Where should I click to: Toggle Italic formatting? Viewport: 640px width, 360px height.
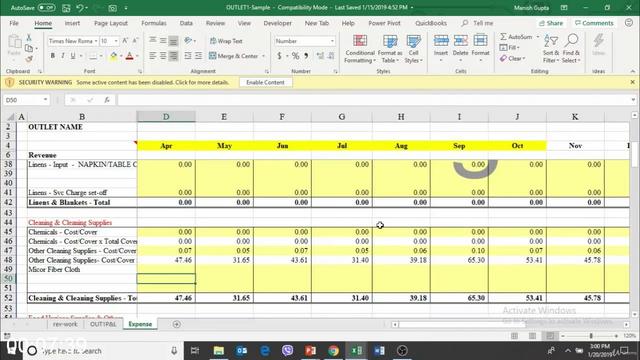click(62, 56)
